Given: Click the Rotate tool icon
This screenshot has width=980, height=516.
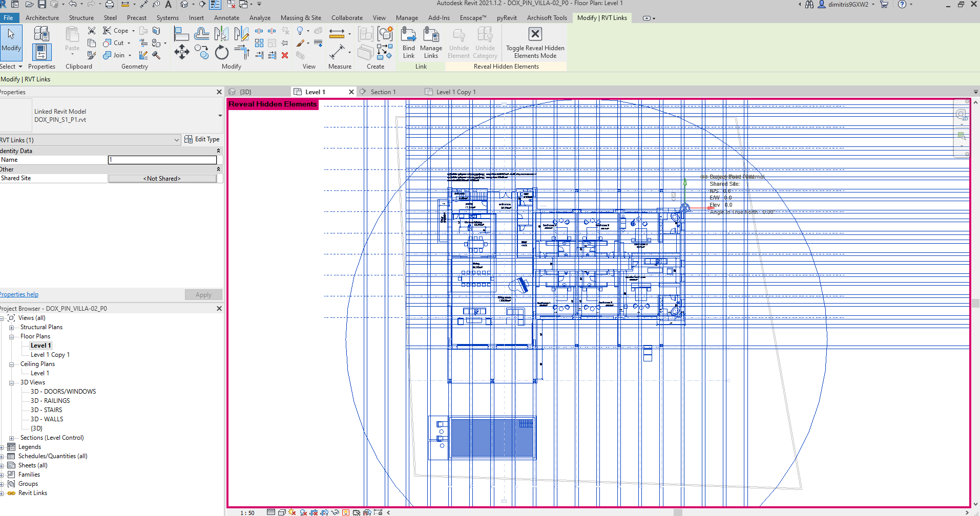Looking at the screenshot, I should [221, 52].
